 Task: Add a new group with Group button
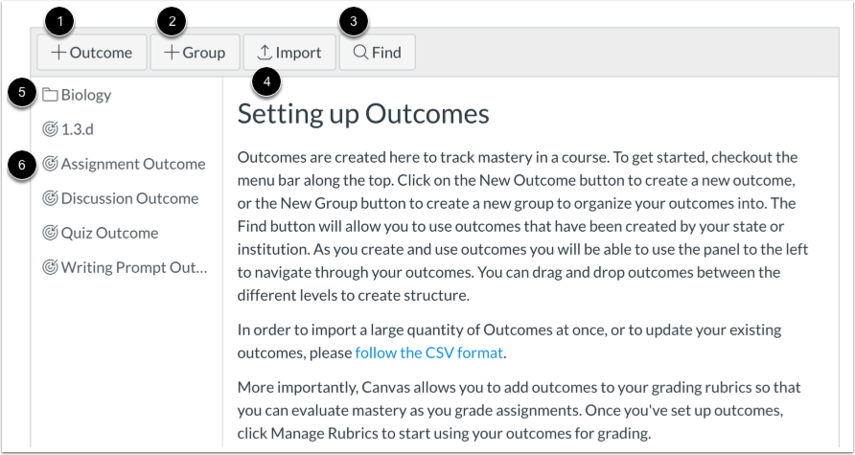coord(195,52)
